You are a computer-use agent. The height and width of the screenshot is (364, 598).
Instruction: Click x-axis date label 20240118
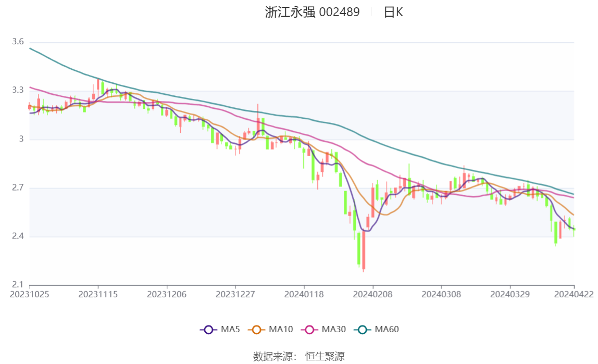(x=304, y=295)
